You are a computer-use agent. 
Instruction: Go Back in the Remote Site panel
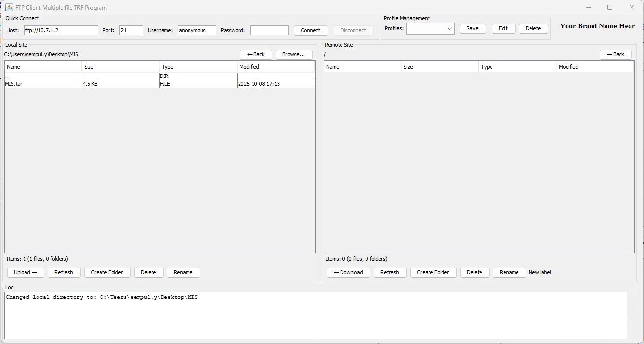coord(616,54)
